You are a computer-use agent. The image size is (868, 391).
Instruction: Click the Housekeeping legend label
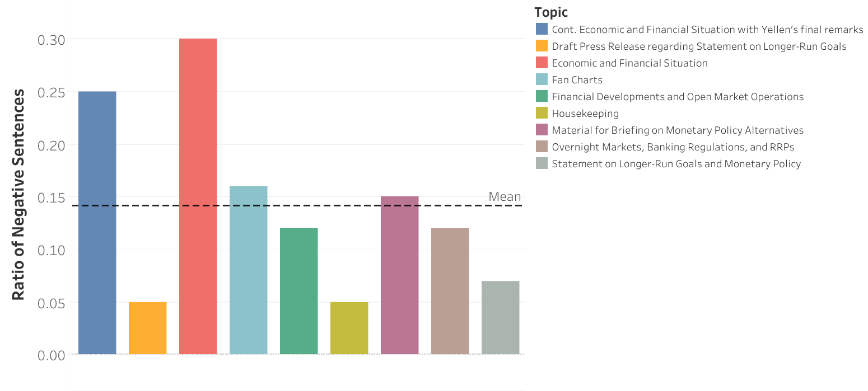pos(585,114)
